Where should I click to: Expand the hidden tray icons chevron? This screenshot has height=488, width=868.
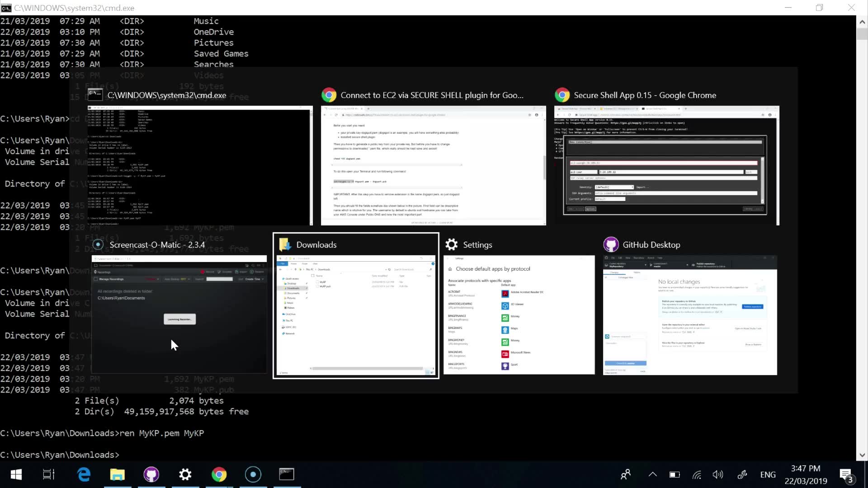(x=652, y=474)
